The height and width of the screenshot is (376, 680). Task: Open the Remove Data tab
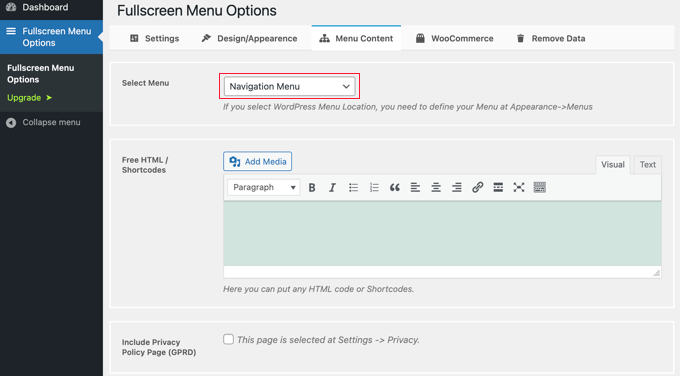[x=551, y=38]
